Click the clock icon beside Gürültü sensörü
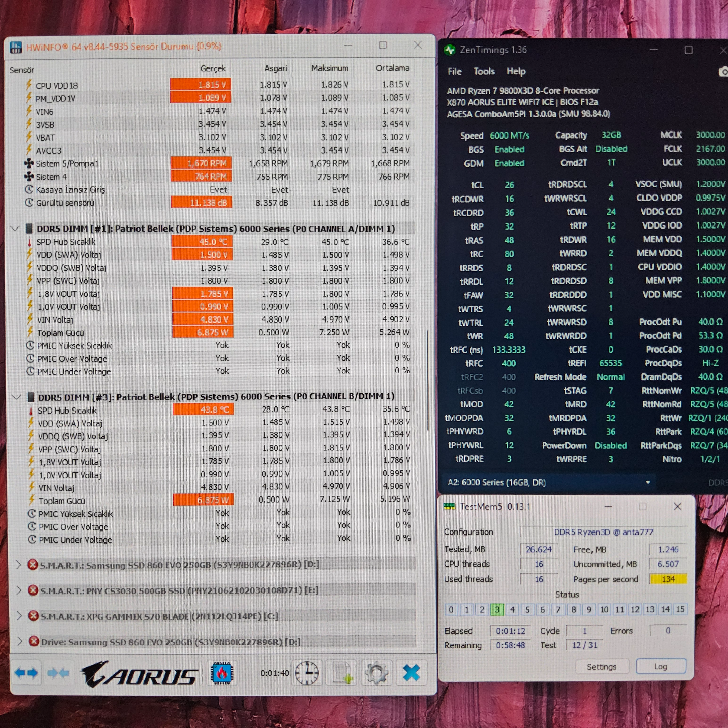Image resolution: width=728 pixels, height=728 pixels. pos(29,202)
